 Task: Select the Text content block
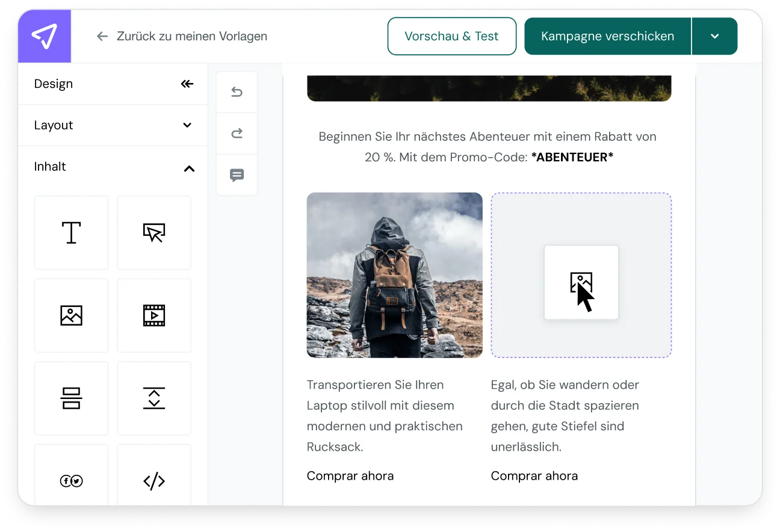click(71, 232)
